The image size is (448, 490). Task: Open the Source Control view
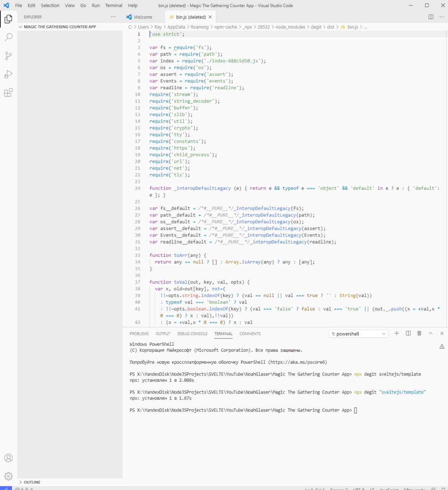[8, 56]
